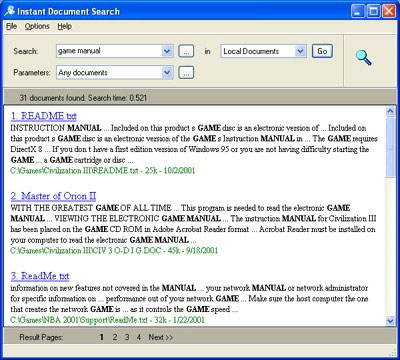Open the browse button next to the Search field
The width and height of the screenshot is (400, 360).
186,51
